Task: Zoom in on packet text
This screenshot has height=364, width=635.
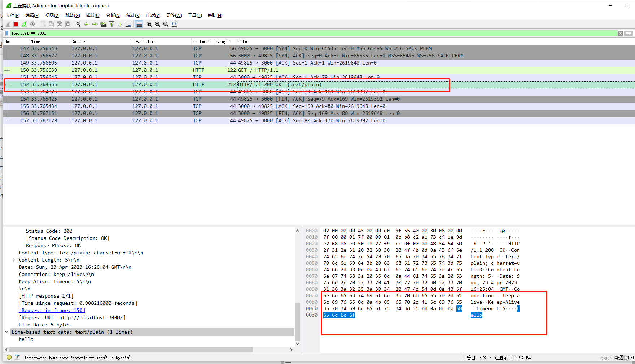Action: coord(149,24)
